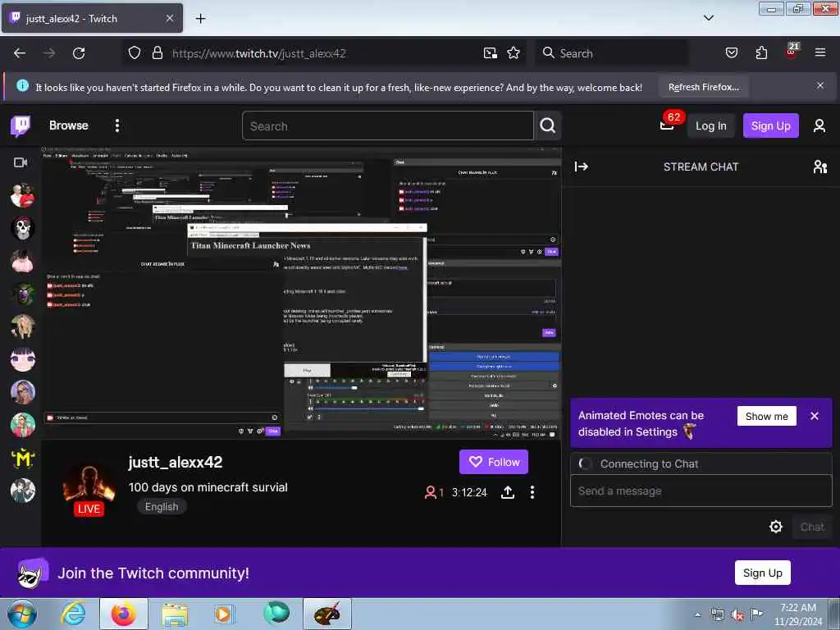Open chat settings gear icon

click(x=776, y=527)
